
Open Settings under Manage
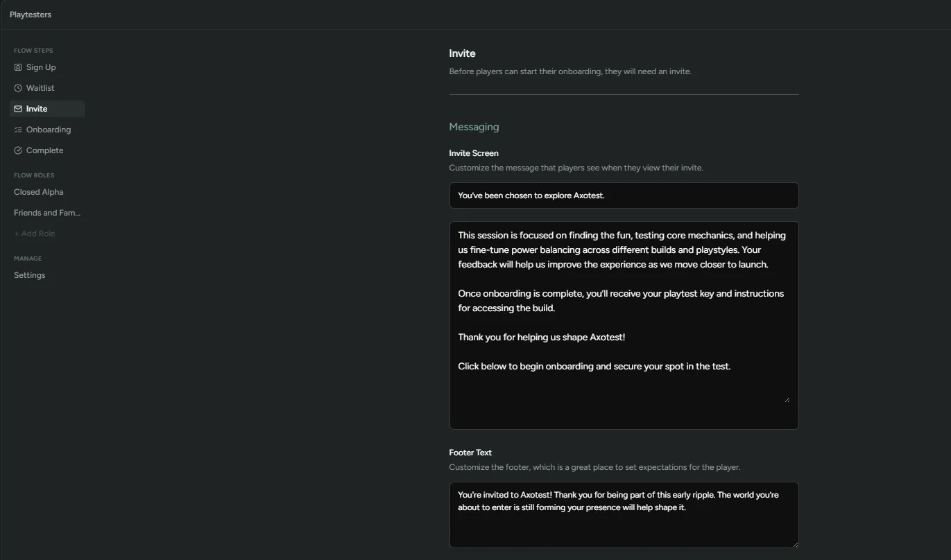(29, 274)
